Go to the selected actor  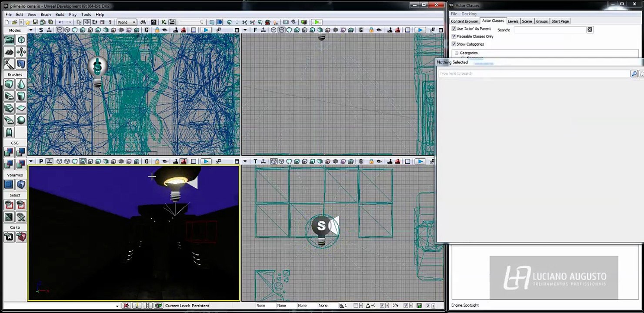pyautogui.click(x=9, y=237)
